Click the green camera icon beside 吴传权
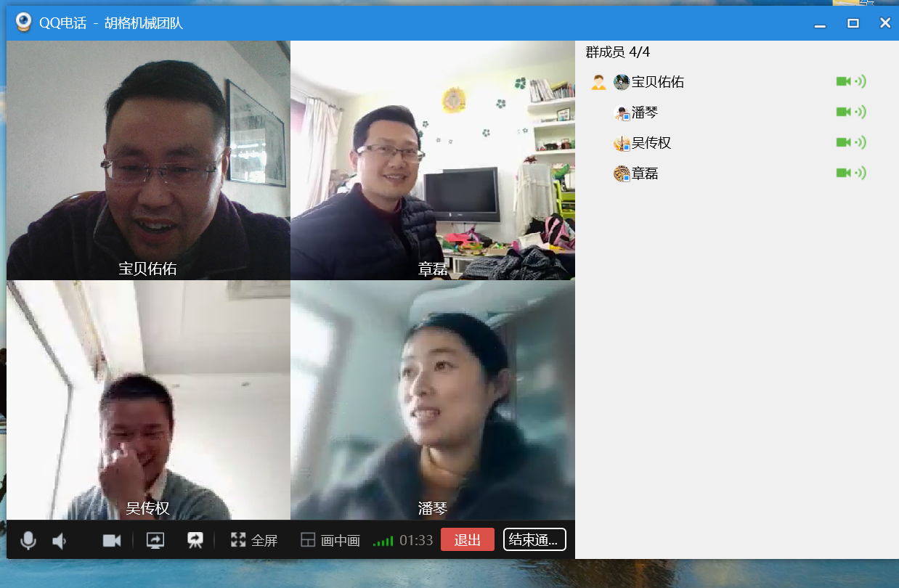This screenshot has width=899, height=588. [x=843, y=142]
